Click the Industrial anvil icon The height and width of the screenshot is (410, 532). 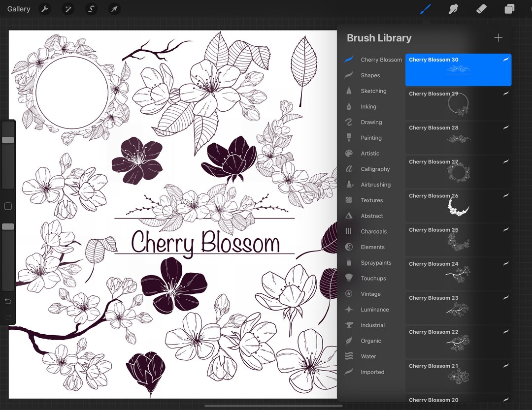click(x=349, y=325)
